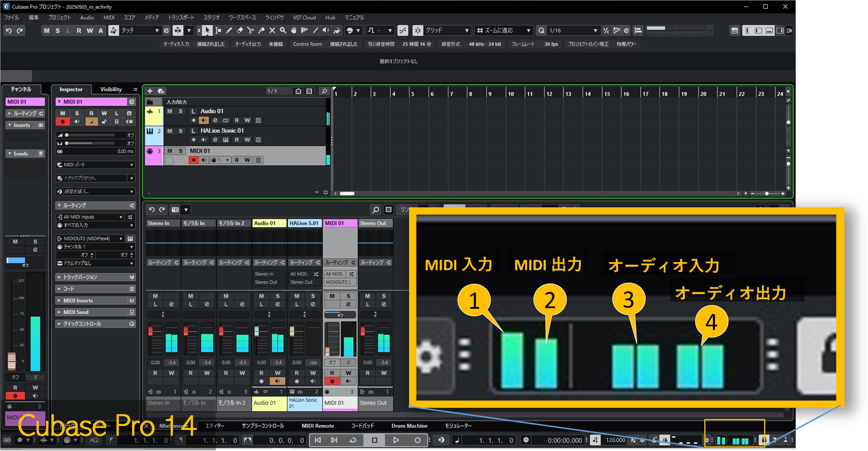This screenshot has width=868, height=451.
Task: Toggle global Mute (M) state button
Action: (x=47, y=31)
